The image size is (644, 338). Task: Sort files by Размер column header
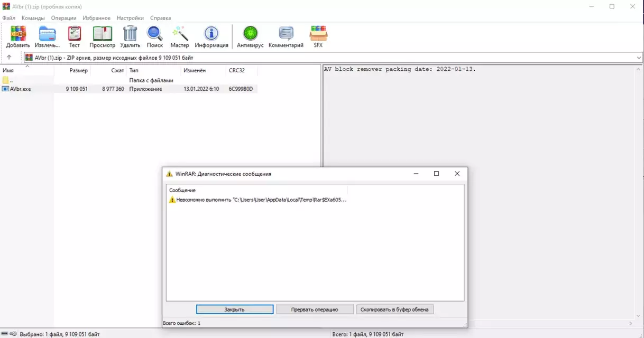72,70
